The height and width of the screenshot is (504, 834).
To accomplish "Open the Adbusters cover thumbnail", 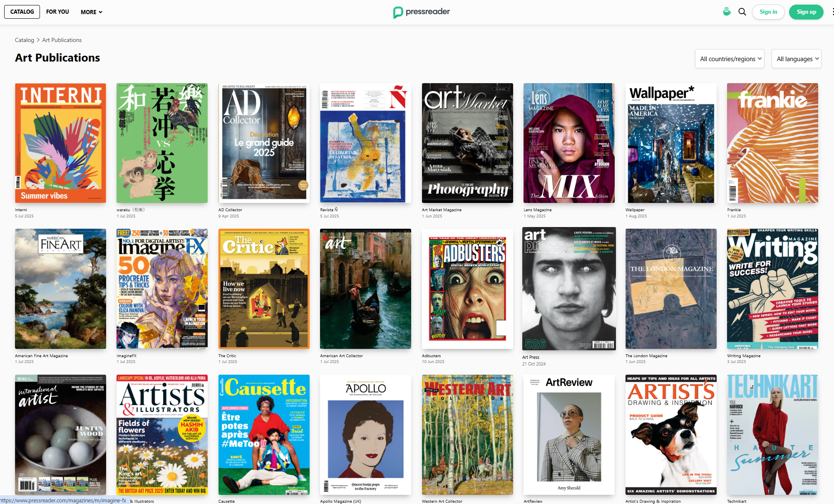I will click(467, 289).
